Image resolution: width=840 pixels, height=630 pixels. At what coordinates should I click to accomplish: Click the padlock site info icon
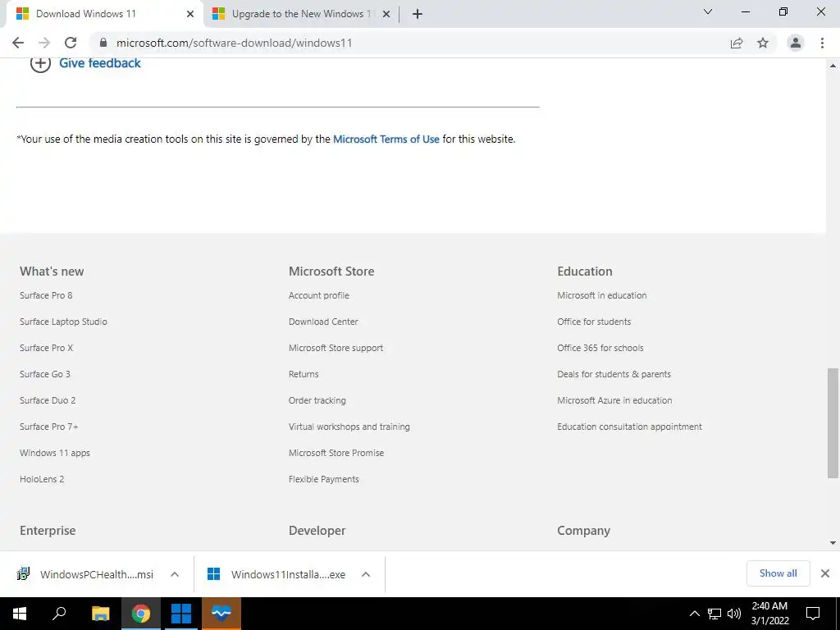103,43
